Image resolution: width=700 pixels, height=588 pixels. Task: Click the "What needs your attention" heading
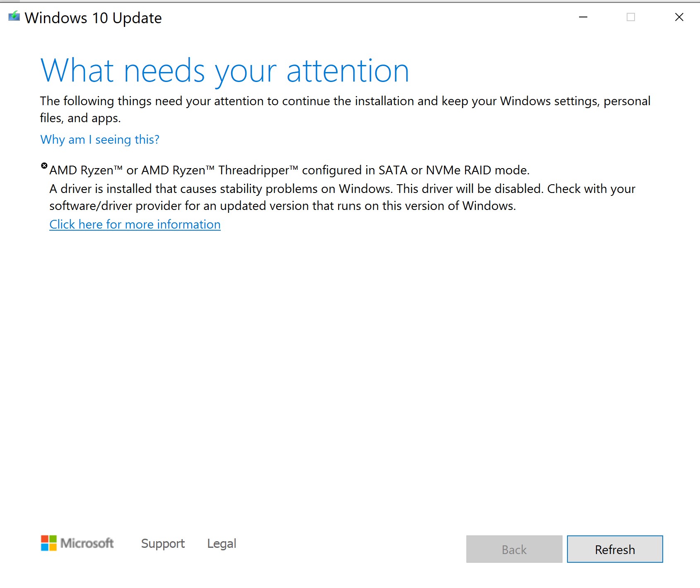click(225, 71)
